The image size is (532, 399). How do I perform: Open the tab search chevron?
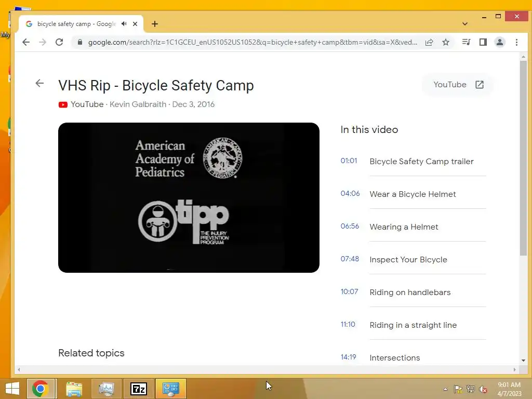[x=465, y=24]
